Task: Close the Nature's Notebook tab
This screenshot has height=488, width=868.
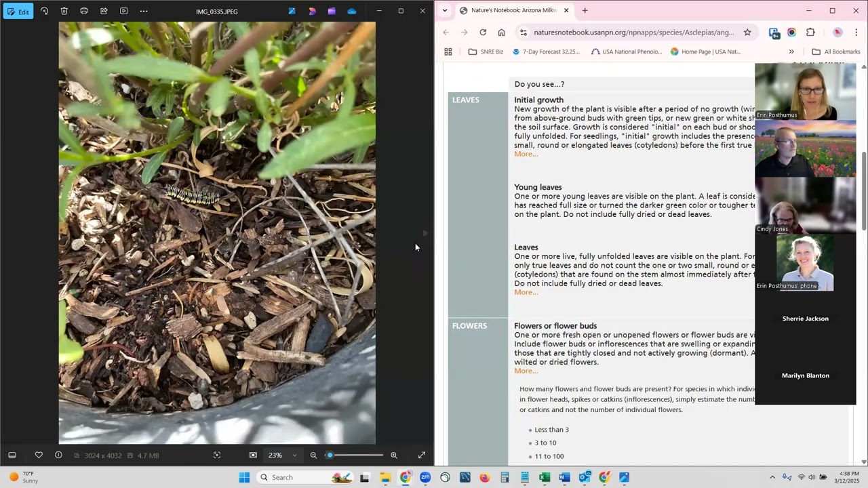Action: click(x=566, y=11)
